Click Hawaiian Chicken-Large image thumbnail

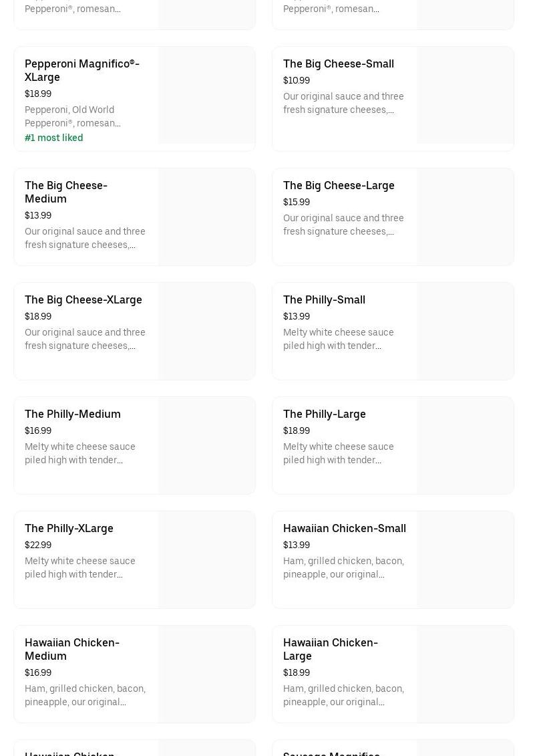tap(465, 674)
